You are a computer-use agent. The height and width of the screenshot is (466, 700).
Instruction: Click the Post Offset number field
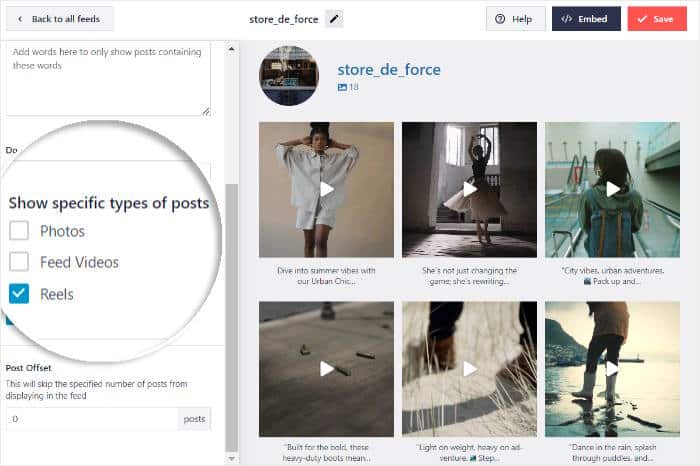92,419
